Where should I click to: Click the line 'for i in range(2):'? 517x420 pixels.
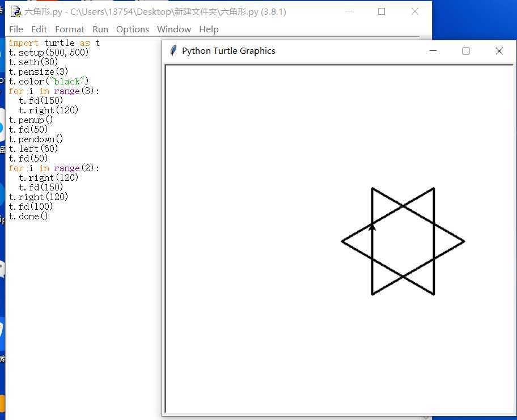click(54, 168)
